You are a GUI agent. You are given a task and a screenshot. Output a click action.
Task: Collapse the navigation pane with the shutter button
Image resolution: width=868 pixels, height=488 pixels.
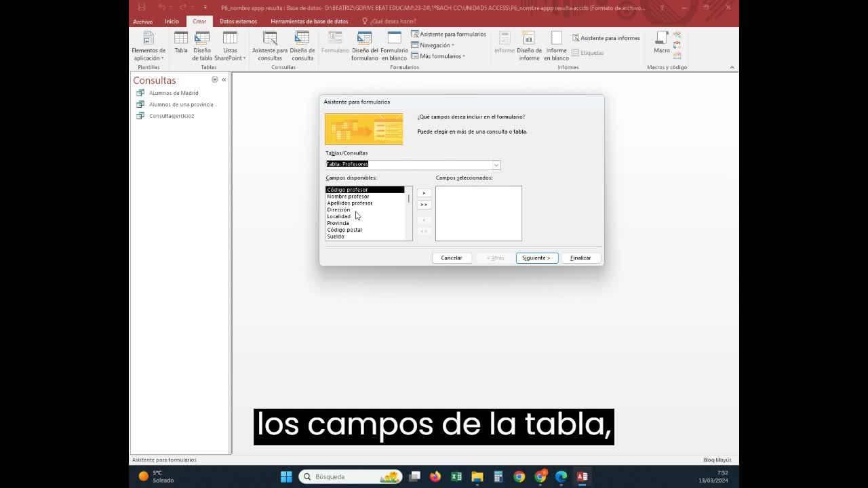(224, 80)
